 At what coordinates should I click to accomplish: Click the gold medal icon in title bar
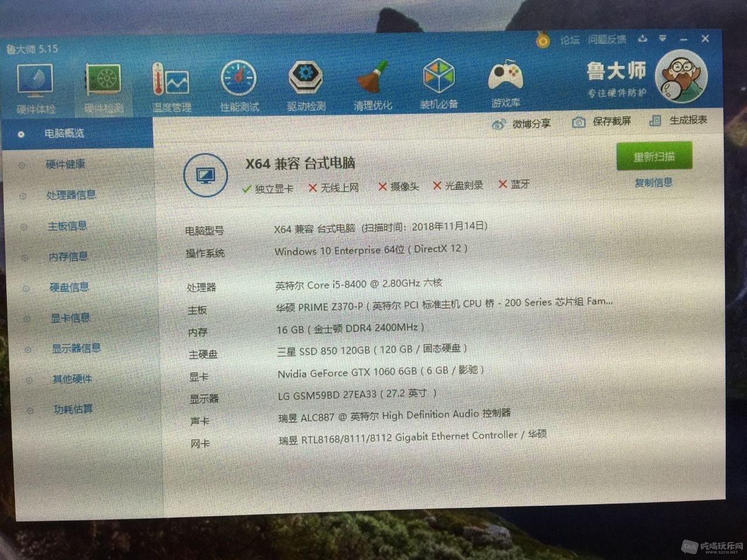pos(543,40)
